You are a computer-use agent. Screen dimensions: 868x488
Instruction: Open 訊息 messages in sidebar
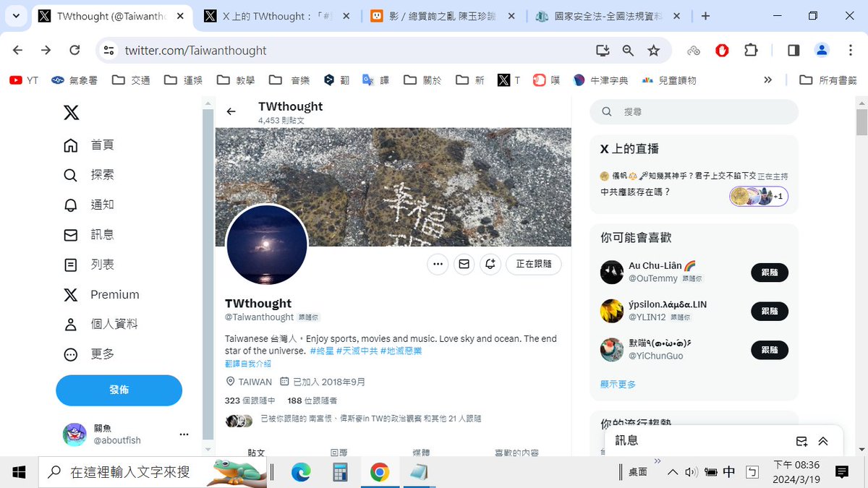click(89, 235)
